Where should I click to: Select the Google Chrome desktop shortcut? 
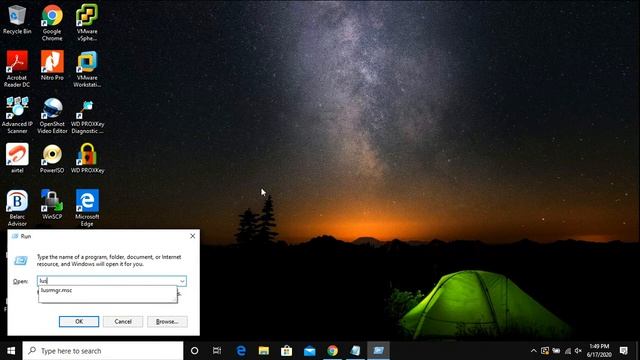tap(52, 22)
